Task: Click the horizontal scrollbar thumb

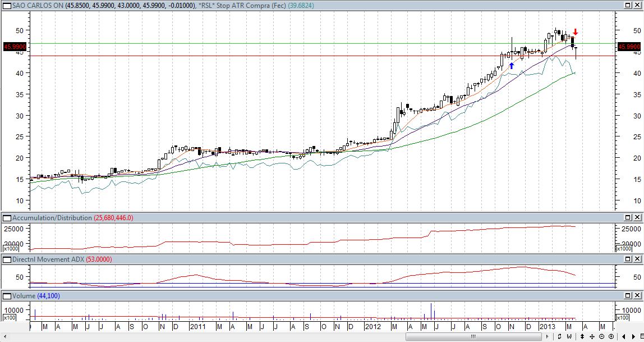Action: [x=473, y=336]
